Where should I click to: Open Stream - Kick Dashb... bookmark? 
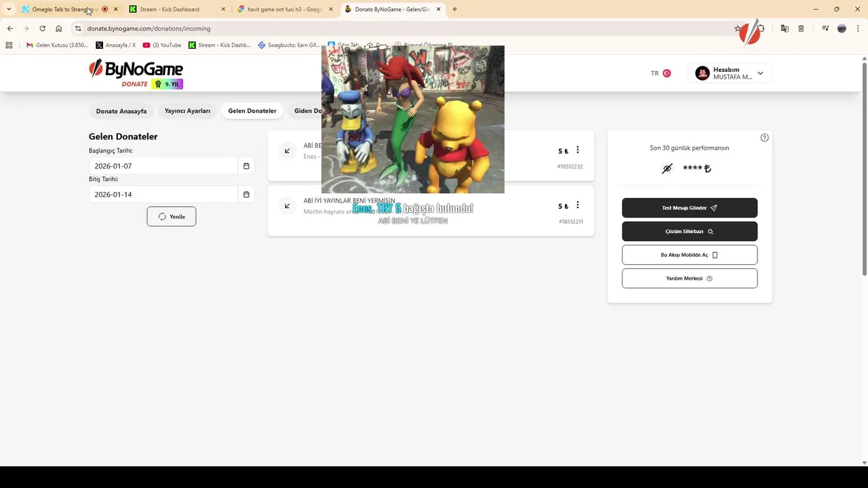(x=220, y=45)
